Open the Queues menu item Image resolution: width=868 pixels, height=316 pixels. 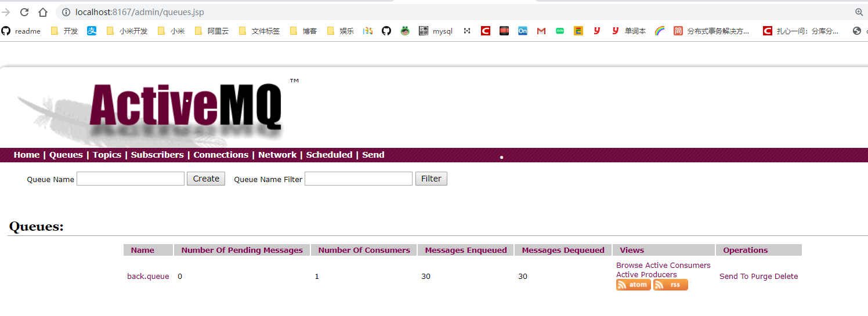pos(66,155)
